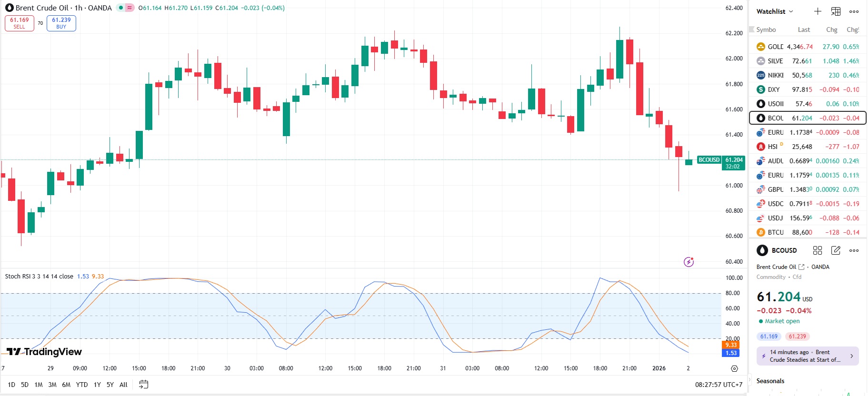Click the 61.169 SELL button
The image size is (868, 396).
coord(20,23)
